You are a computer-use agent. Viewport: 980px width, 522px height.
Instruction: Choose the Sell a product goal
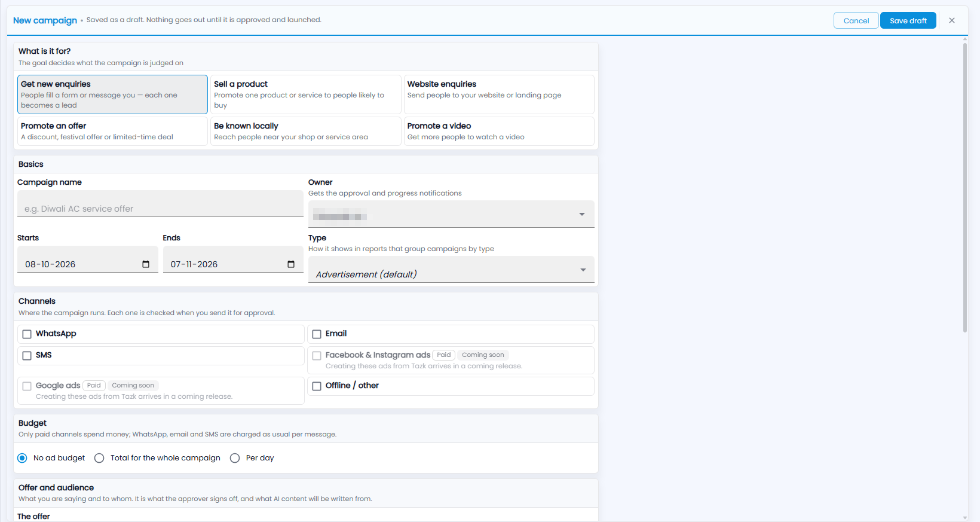(x=305, y=94)
